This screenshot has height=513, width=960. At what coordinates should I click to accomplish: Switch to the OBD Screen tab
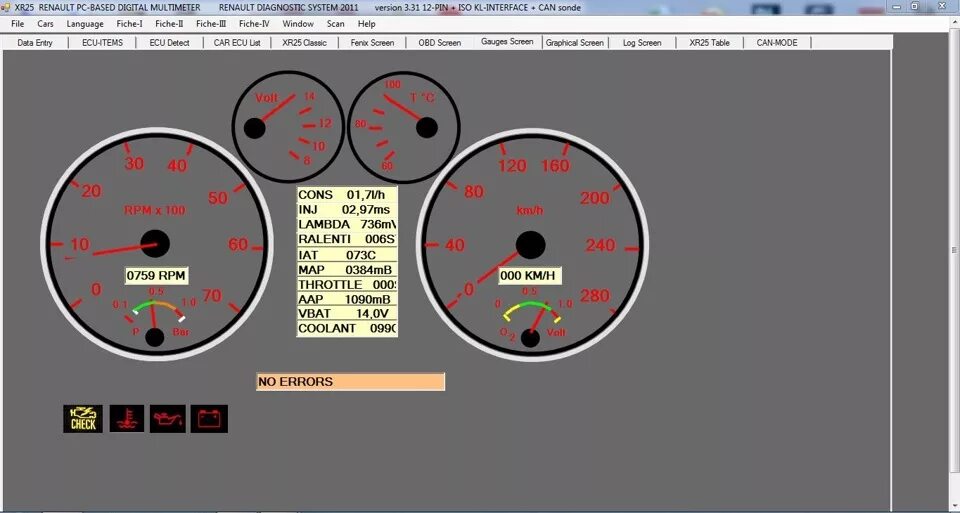440,43
